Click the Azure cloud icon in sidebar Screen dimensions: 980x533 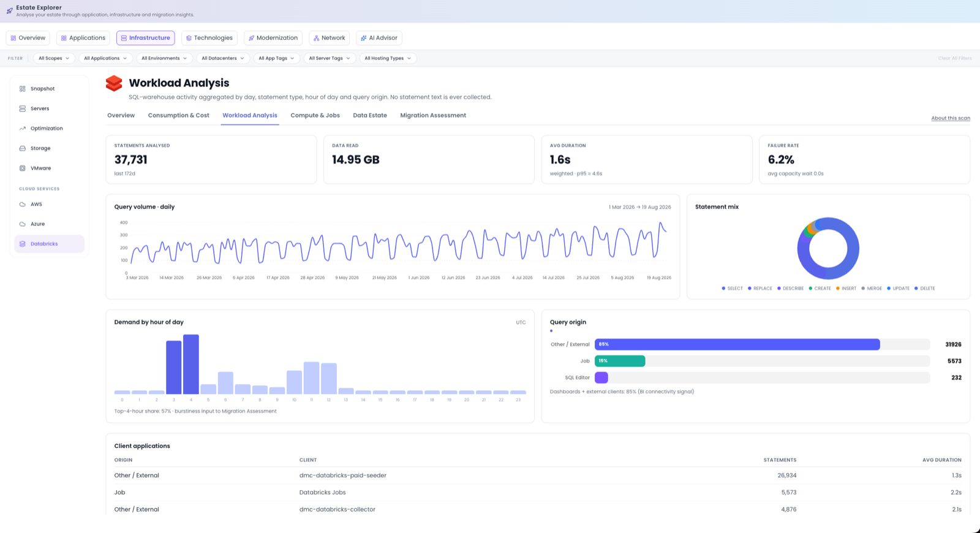[x=23, y=224]
